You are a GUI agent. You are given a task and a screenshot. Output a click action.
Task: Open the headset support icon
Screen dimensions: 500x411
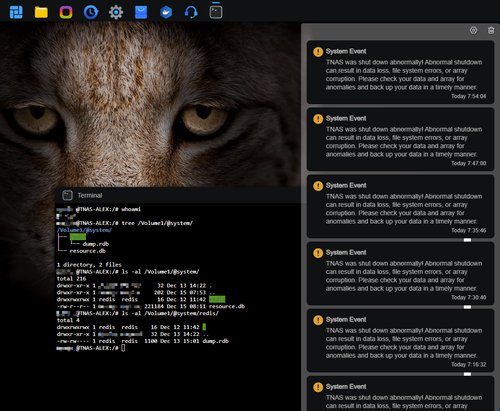pos(191,12)
